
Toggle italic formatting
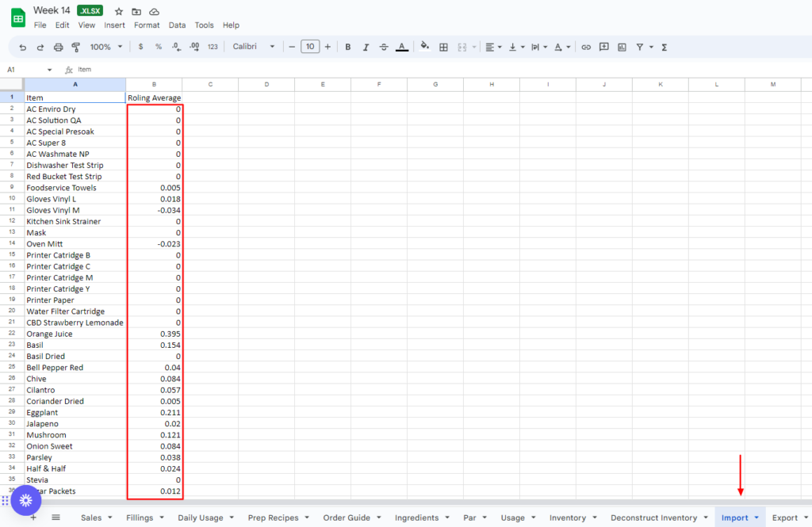click(x=366, y=47)
